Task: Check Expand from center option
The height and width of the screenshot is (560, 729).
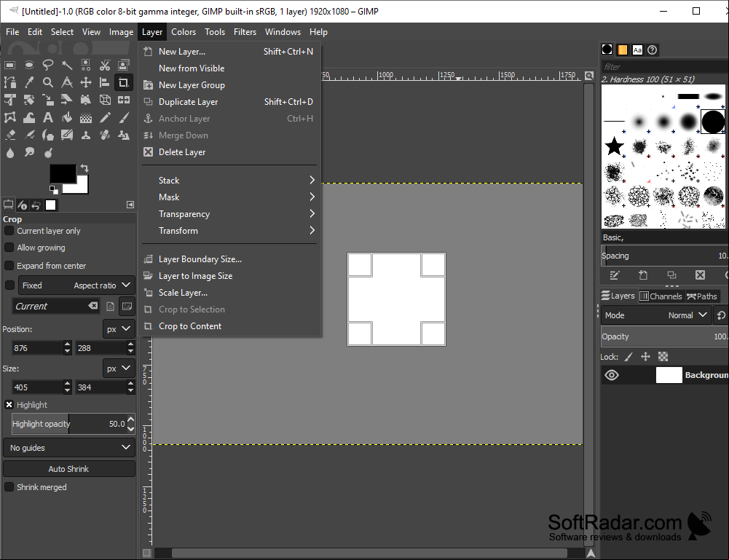Action: pyautogui.click(x=9, y=266)
